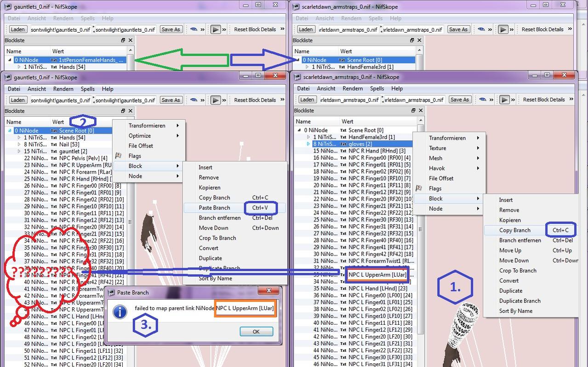Select Copy Branch in the right context menu

514,230
